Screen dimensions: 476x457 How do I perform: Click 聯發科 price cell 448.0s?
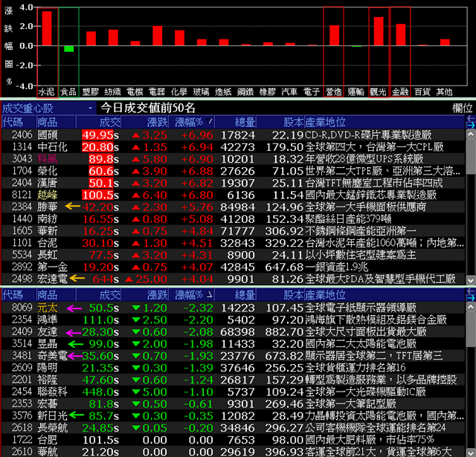click(100, 392)
